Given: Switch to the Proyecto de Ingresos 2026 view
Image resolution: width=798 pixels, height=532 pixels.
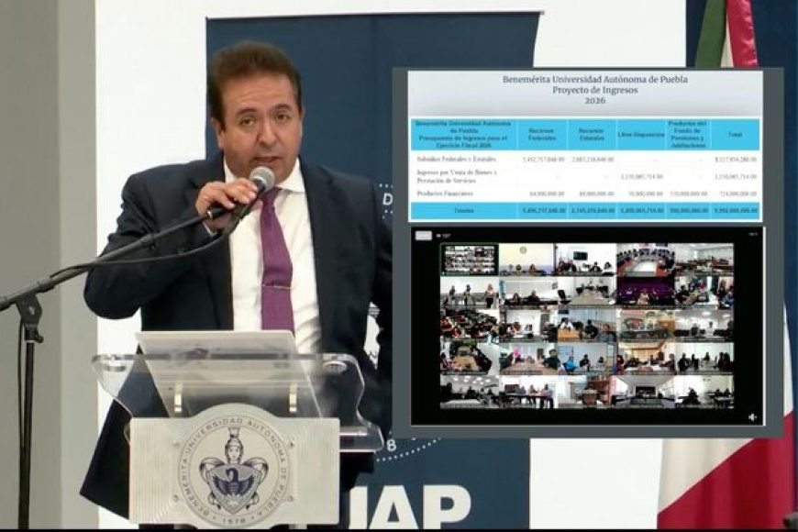Looking at the screenshot, I should point(593,90).
